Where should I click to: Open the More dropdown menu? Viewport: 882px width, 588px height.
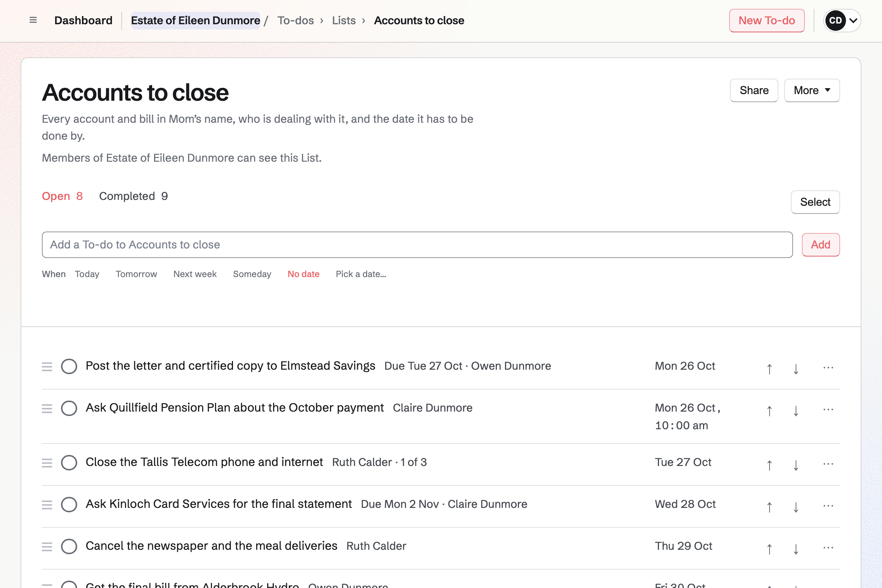tap(812, 90)
